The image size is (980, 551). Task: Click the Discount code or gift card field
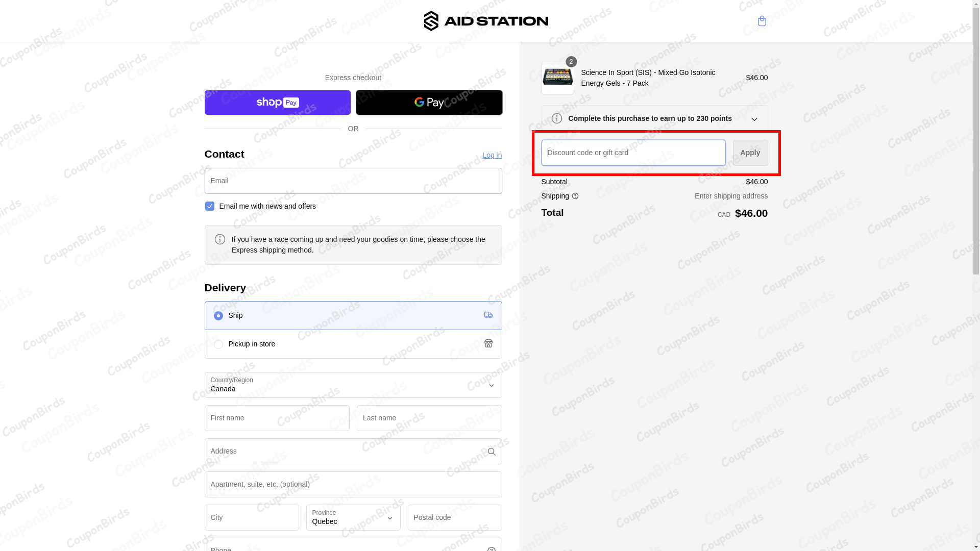click(x=632, y=152)
